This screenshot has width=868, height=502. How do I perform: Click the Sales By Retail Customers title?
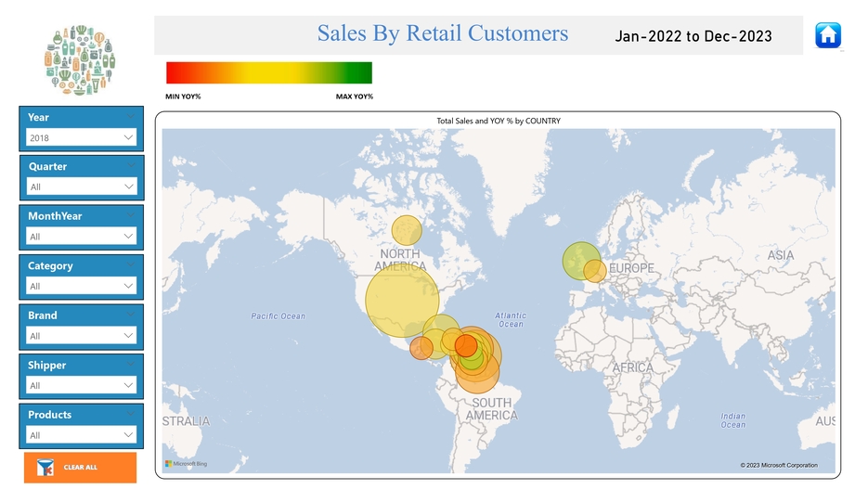point(442,33)
